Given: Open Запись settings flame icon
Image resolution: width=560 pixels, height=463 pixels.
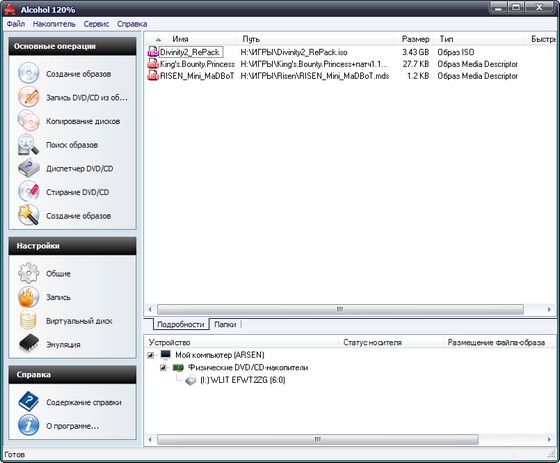Looking at the screenshot, I should [x=29, y=297].
